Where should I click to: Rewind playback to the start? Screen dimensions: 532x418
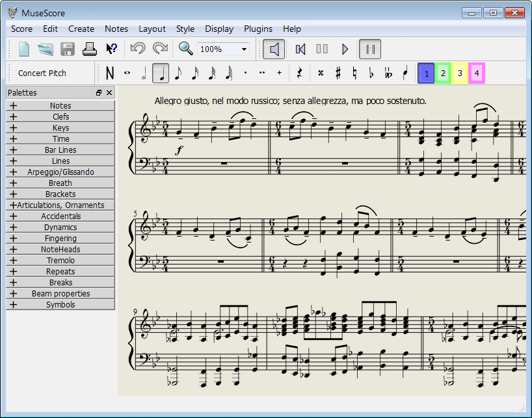pos(300,49)
